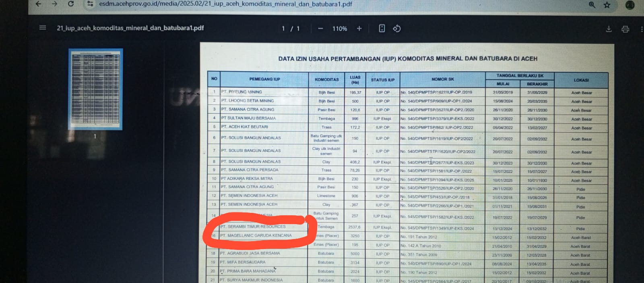Screen dimensions: 644x283
Task: Open the PDF viewer more actions menu
Action: coord(641,29)
